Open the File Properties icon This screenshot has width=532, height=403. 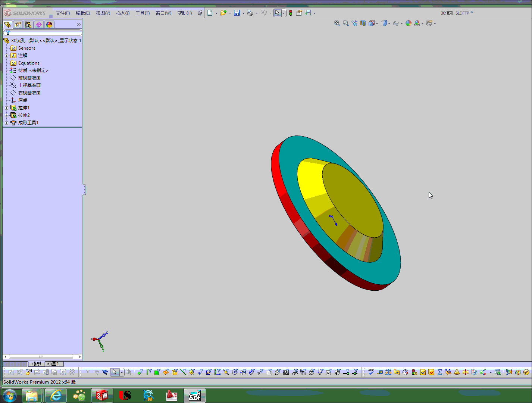point(299,13)
